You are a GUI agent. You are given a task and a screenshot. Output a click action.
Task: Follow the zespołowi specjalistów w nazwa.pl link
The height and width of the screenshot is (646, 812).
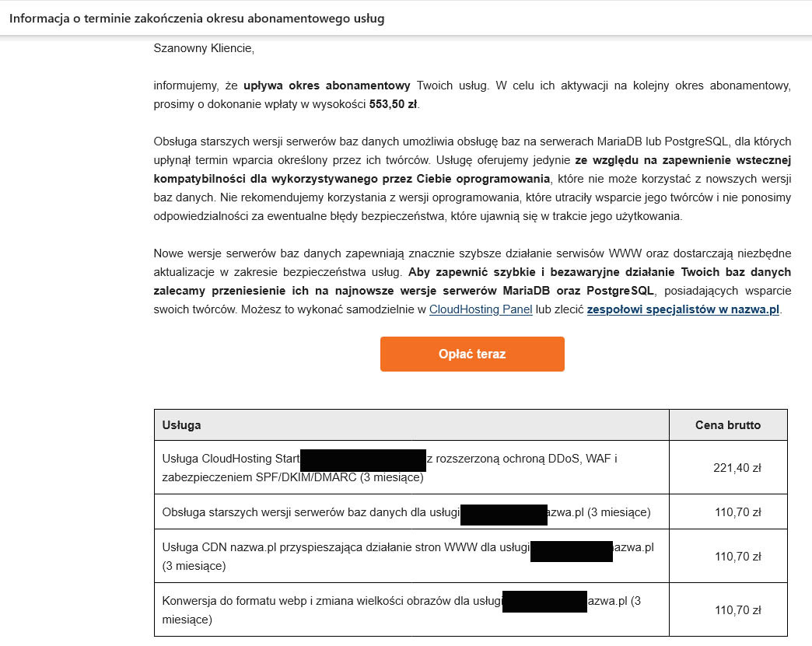[682, 309]
